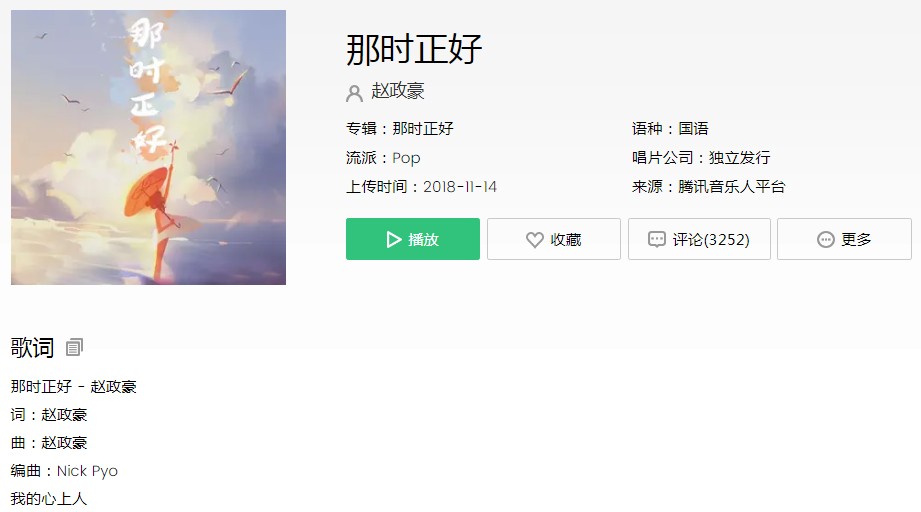Click the 收藏 button
The height and width of the screenshot is (512, 921).
click(554, 239)
